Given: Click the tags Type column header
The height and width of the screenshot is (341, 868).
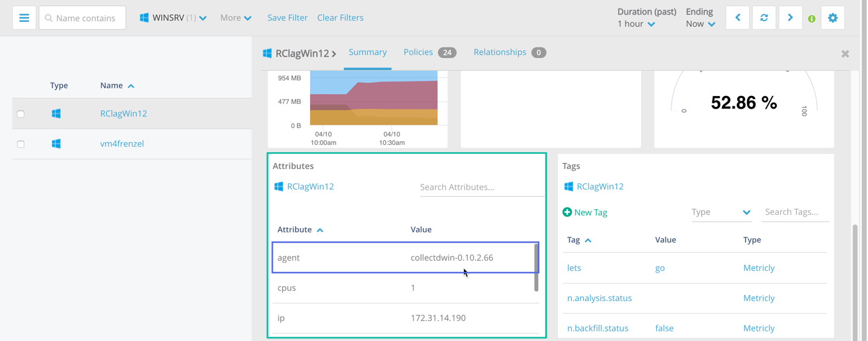Looking at the screenshot, I should coord(752,240).
